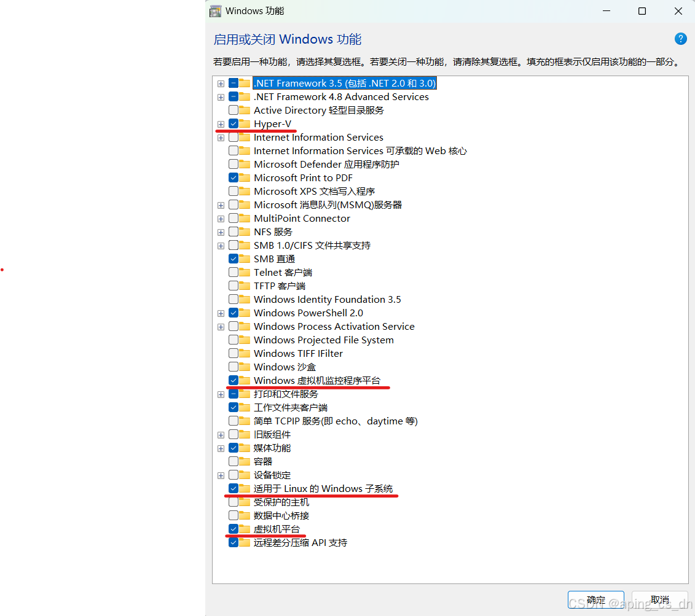Select the .NET Framework 4.8 Advanced Services label
Viewport: 695px width, 616px height.
(x=341, y=96)
